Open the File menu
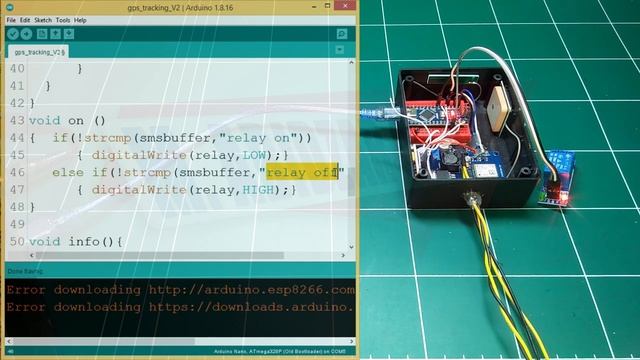This screenshot has width=640, height=360. click(x=11, y=20)
